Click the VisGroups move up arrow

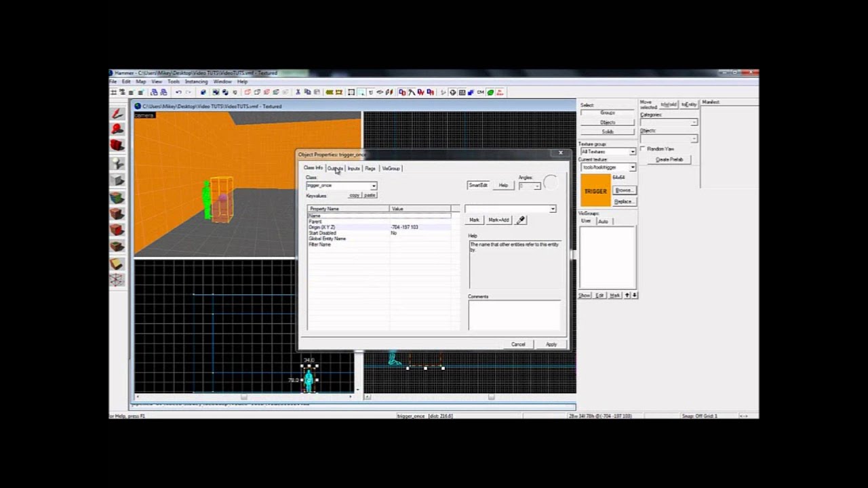click(627, 295)
